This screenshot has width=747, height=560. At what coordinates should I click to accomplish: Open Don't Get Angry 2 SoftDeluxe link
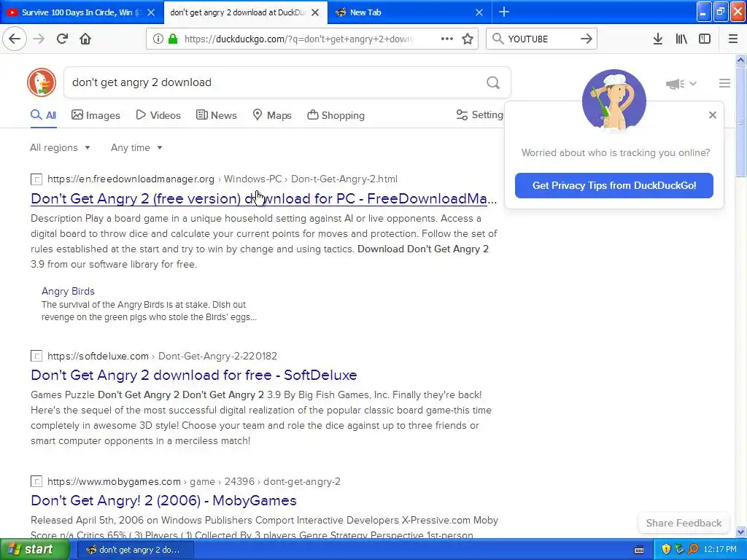point(194,375)
